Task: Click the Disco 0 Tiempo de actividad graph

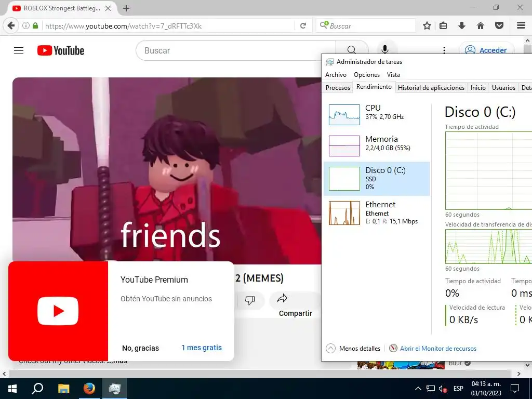Action: [488, 170]
